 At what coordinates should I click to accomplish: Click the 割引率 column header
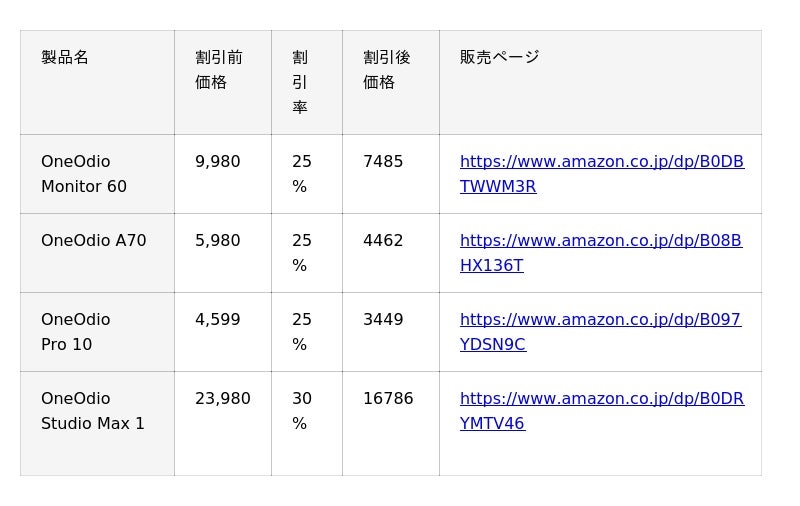300,82
